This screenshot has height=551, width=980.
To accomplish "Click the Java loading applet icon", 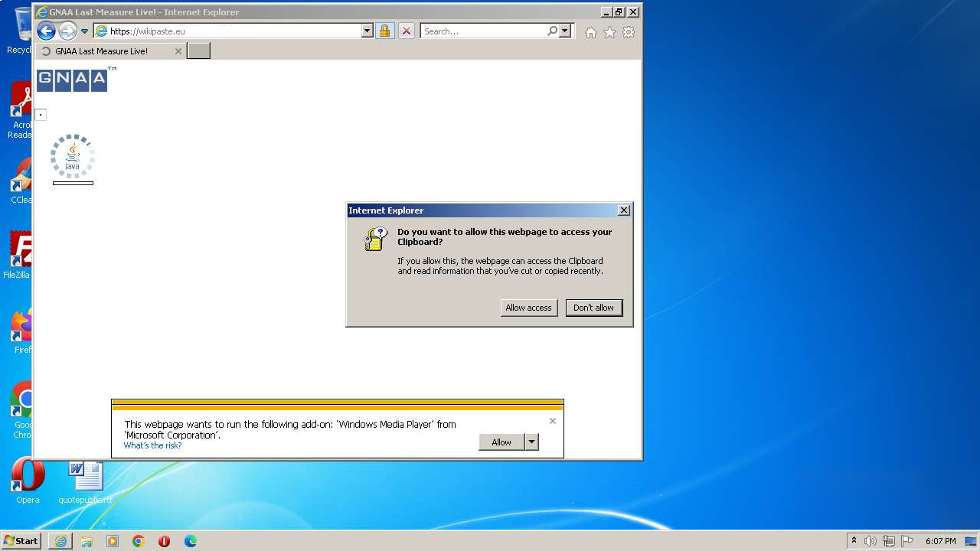I will coord(73,156).
